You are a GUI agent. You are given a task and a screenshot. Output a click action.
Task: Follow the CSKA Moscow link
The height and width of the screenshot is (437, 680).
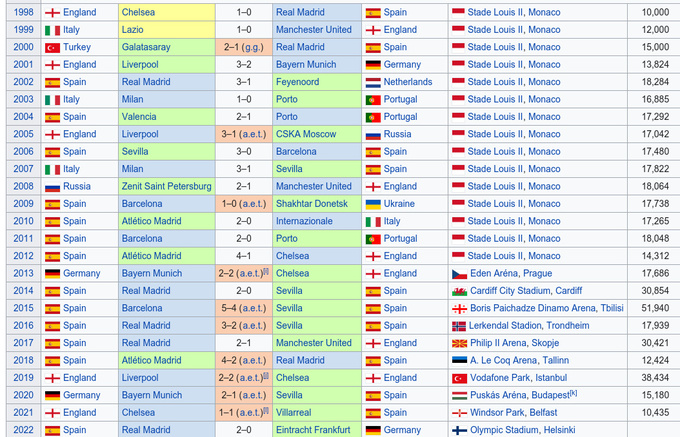click(308, 134)
